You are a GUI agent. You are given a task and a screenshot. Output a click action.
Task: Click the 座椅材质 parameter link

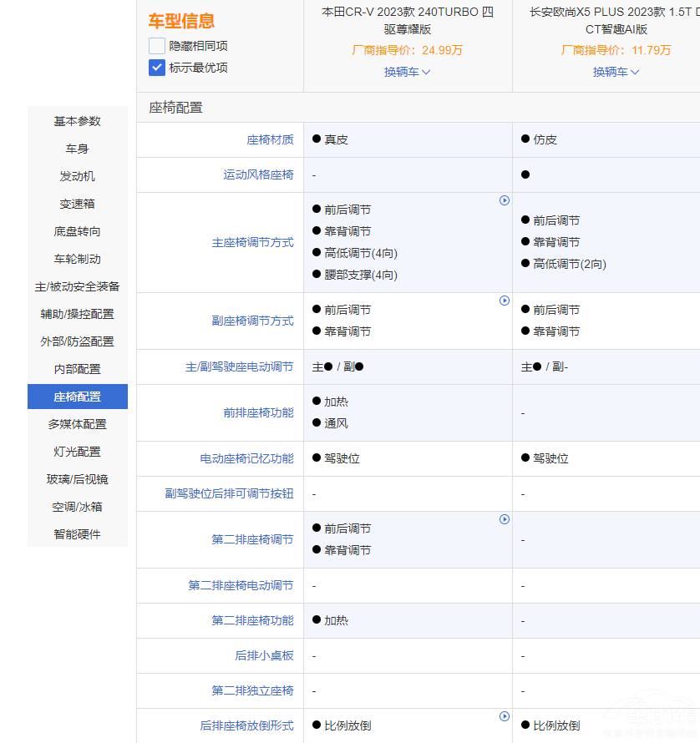(x=270, y=140)
